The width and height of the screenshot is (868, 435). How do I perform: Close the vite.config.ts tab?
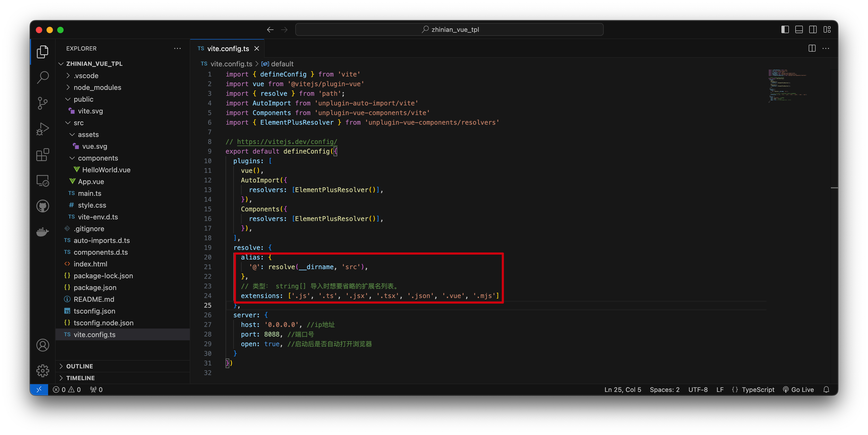tap(257, 49)
